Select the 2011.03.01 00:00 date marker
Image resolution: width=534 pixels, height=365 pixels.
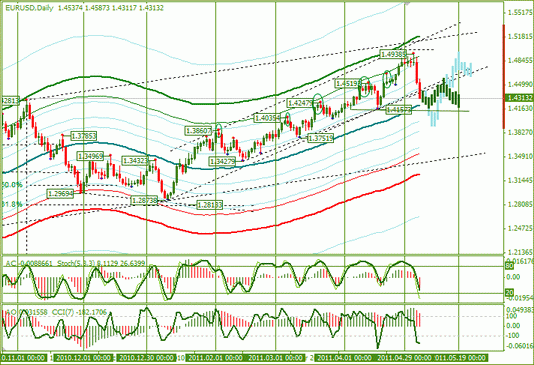[275, 358]
